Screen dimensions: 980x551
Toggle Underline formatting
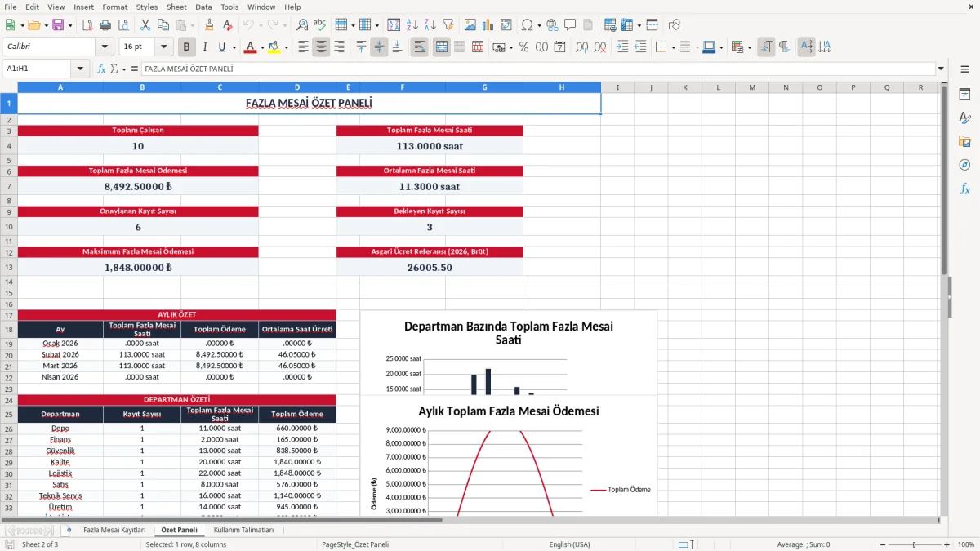coord(222,47)
